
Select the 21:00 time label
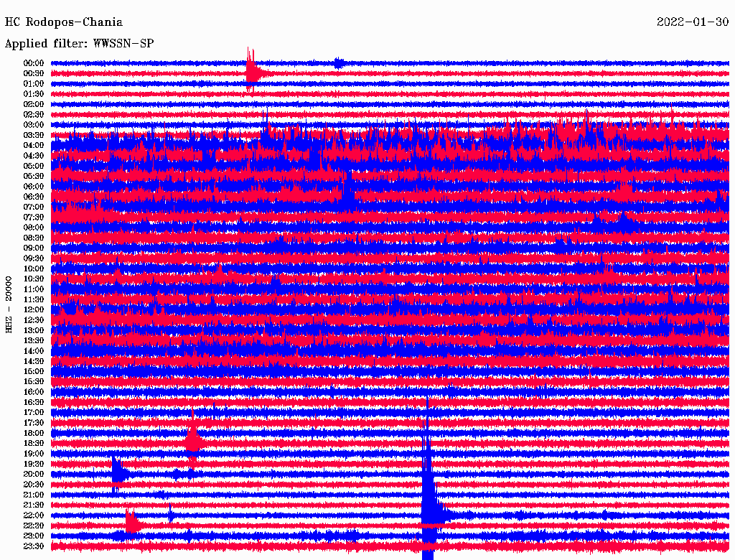(x=33, y=495)
